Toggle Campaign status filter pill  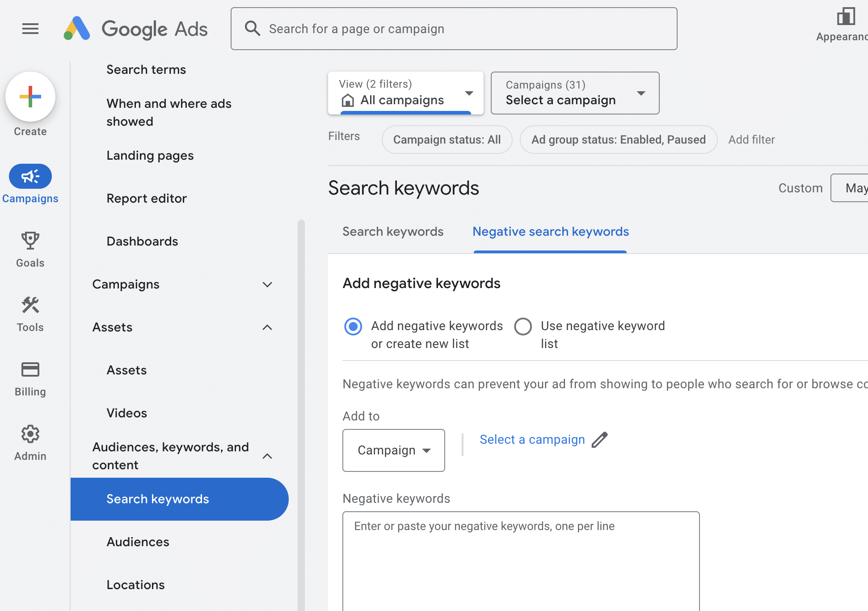coord(447,139)
